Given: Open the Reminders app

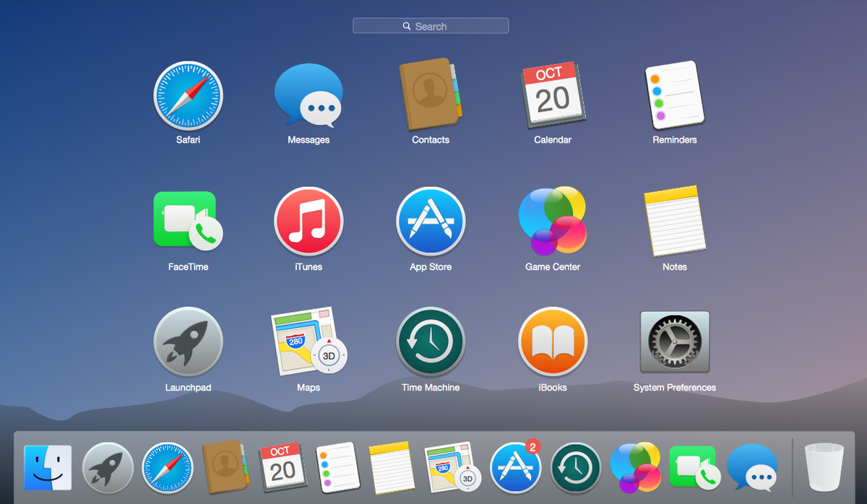Looking at the screenshot, I should pyautogui.click(x=674, y=95).
